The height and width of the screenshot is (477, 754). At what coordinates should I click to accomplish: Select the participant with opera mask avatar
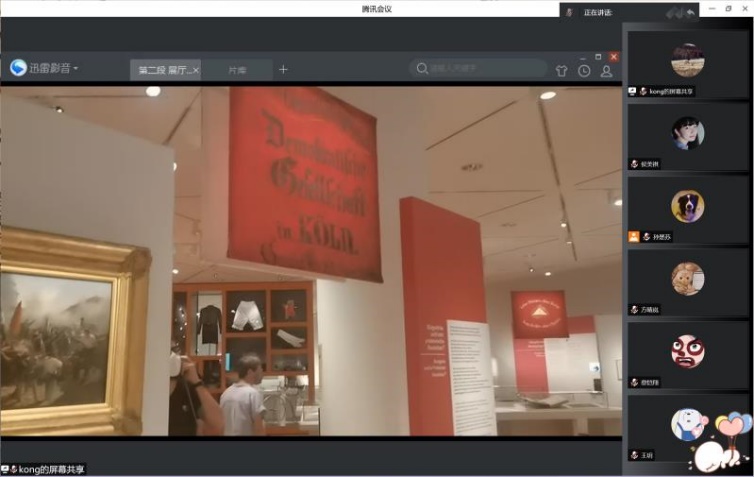(x=687, y=351)
